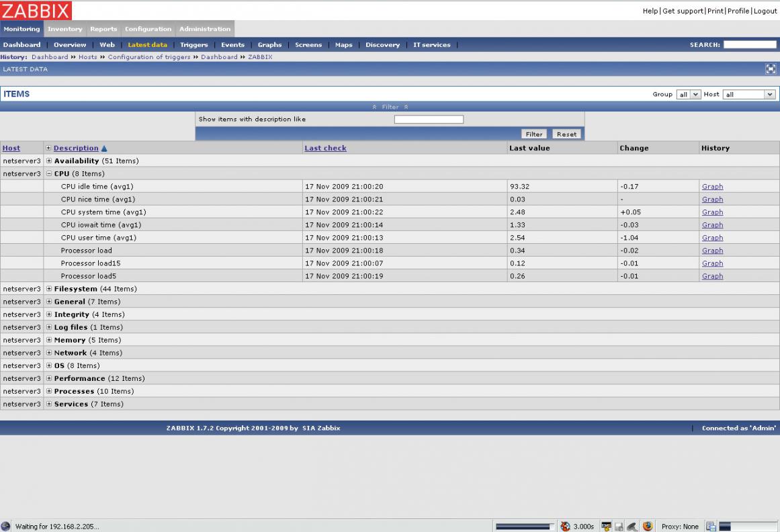Open the Host dropdown
The height and width of the screenshot is (532, 780).
(x=748, y=95)
